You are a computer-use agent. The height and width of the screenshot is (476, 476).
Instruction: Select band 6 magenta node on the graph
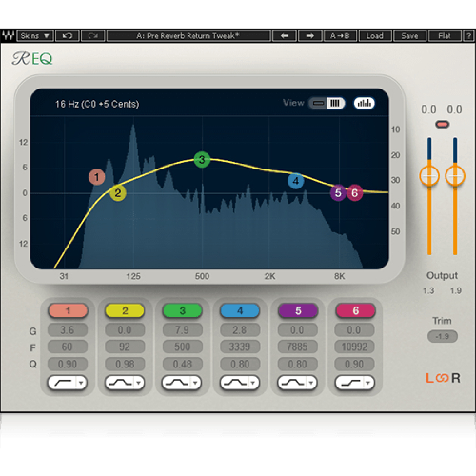click(x=355, y=193)
